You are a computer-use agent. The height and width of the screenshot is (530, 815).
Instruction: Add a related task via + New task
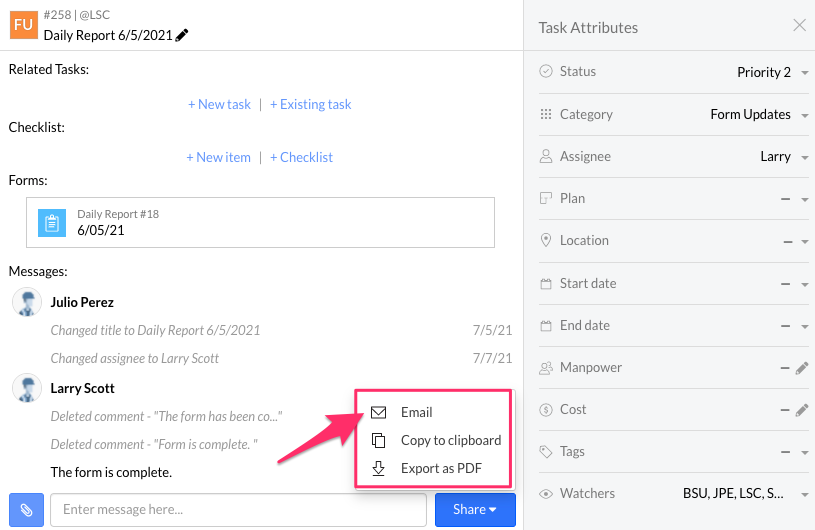pyautogui.click(x=219, y=104)
